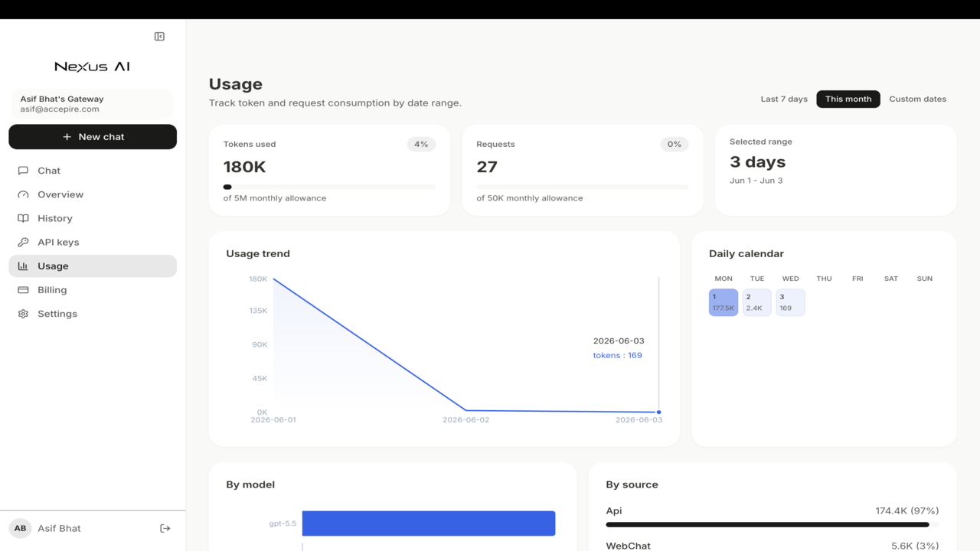Click the 135K y-axis label

258,311
